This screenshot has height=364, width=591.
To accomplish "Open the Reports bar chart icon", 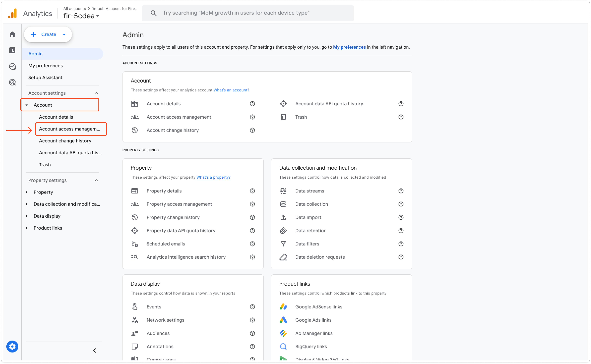I will coord(12,50).
